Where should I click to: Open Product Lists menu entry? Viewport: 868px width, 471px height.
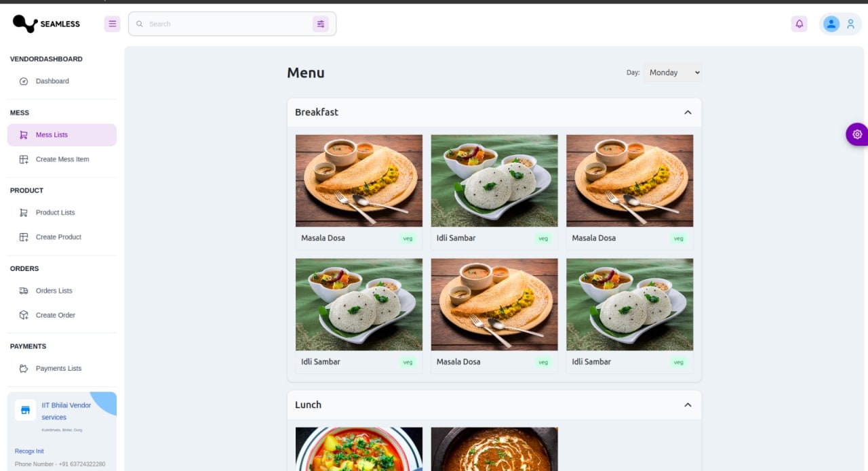click(62, 213)
